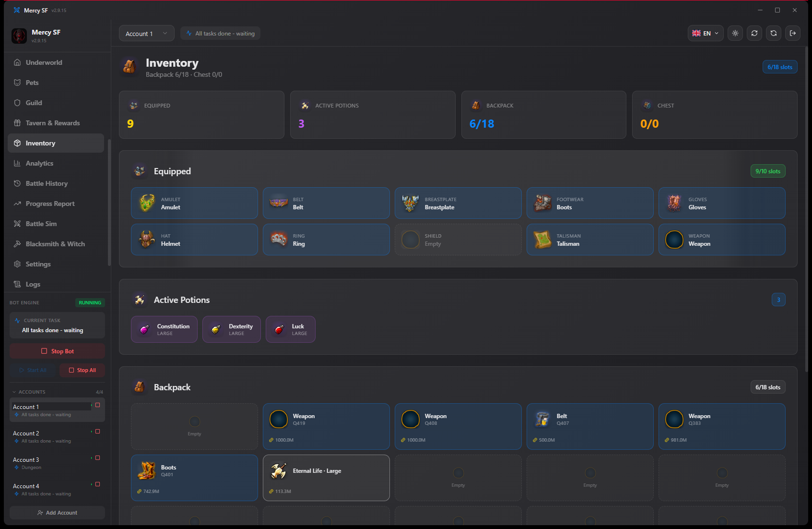Select backpack Weapon Q408
812x529 pixels.
(x=458, y=426)
